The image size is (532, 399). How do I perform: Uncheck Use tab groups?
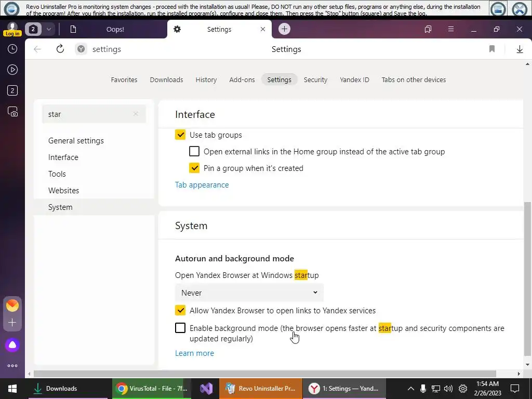[180, 135]
